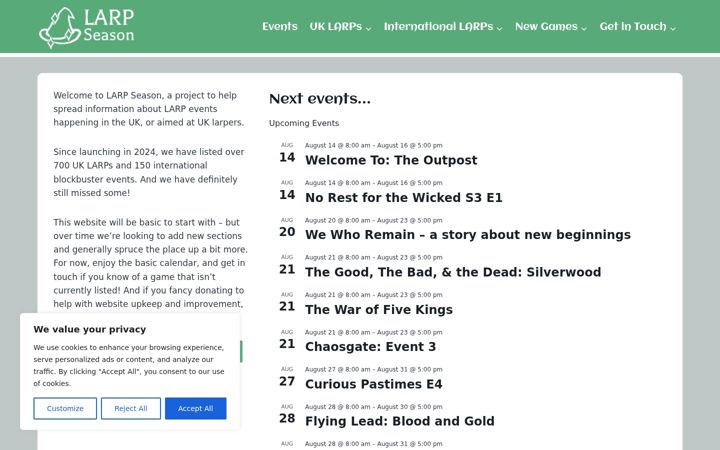
Task: Open The Good, The Bad, & the Dead: Silverwood
Action: (453, 272)
